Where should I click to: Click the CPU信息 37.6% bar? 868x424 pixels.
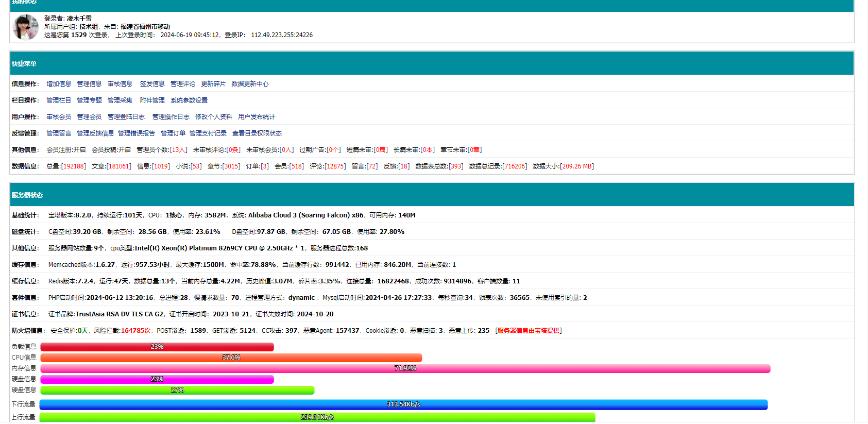coord(231,358)
